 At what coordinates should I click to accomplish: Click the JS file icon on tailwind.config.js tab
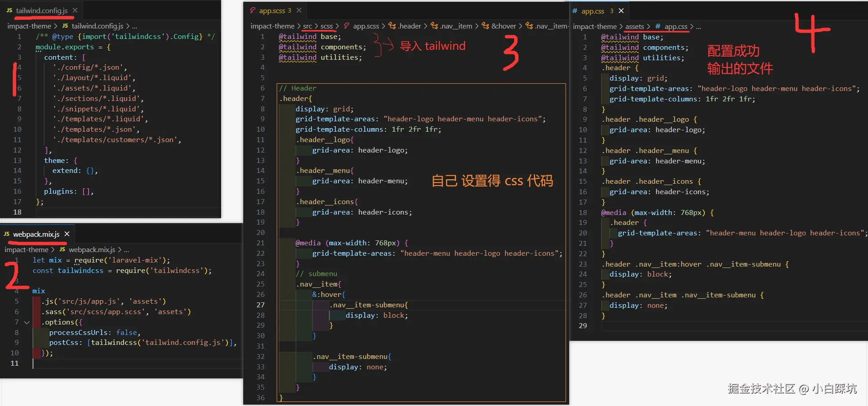(x=9, y=10)
